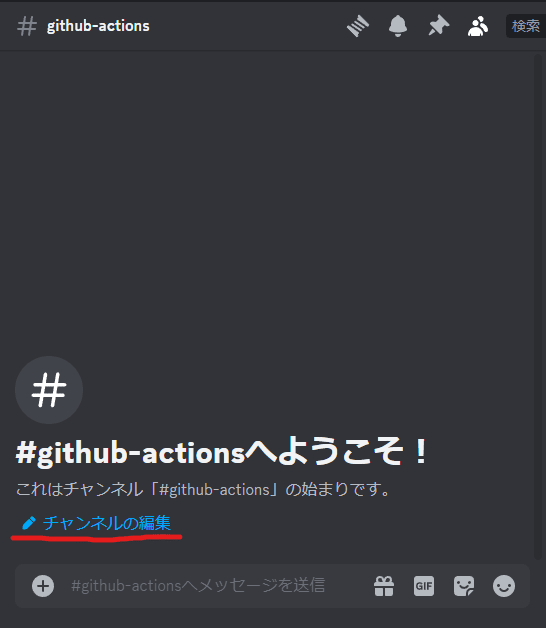Open the plus attachment button

click(x=43, y=586)
